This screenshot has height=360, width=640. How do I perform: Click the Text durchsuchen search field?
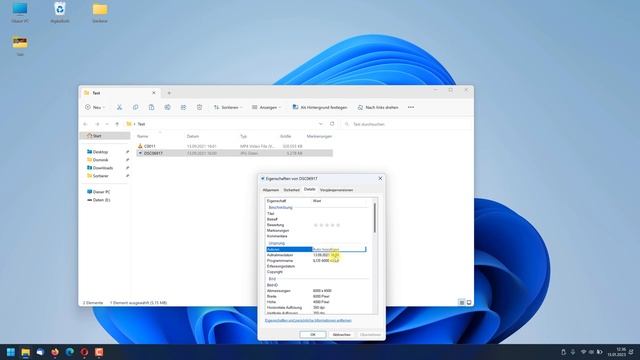click(x=407, y=124)
